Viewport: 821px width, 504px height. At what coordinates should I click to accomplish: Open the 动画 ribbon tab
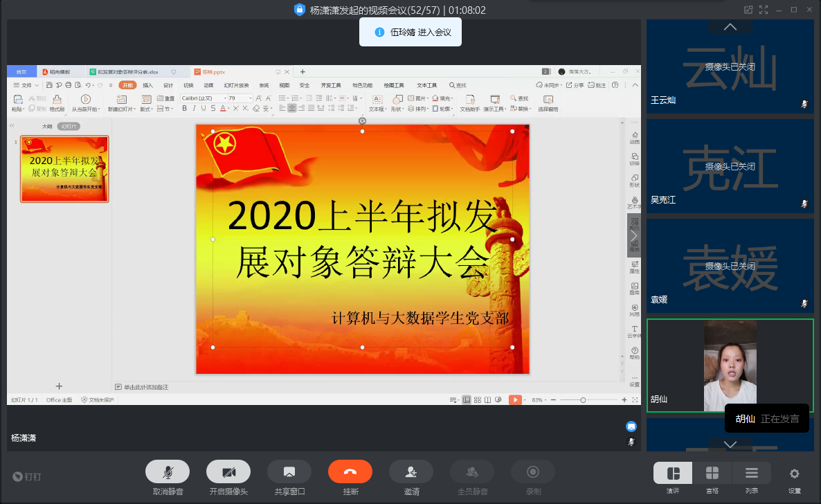point(208,85)
